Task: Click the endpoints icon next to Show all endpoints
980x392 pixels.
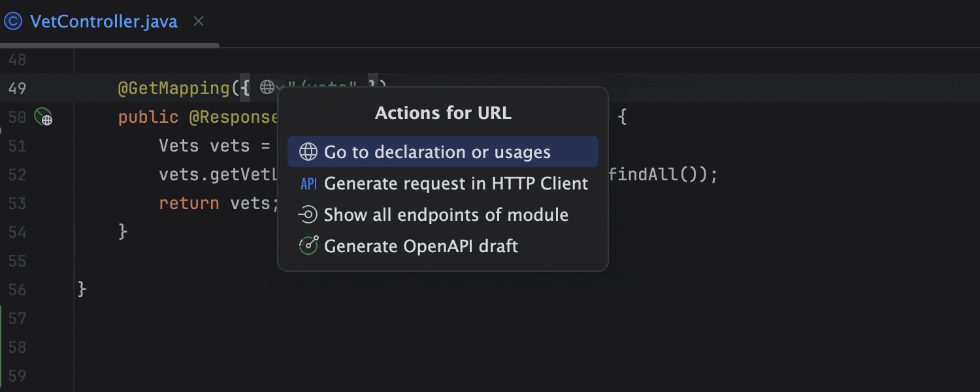Action: click(x=308, y=214)
